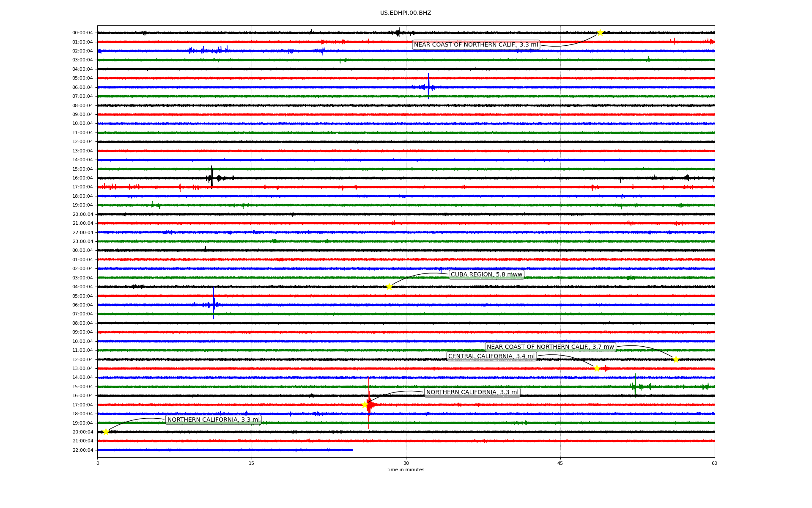Click the star marker on the 12:00:04 trace
Screen dimensions: 812x508
point(676,359)
